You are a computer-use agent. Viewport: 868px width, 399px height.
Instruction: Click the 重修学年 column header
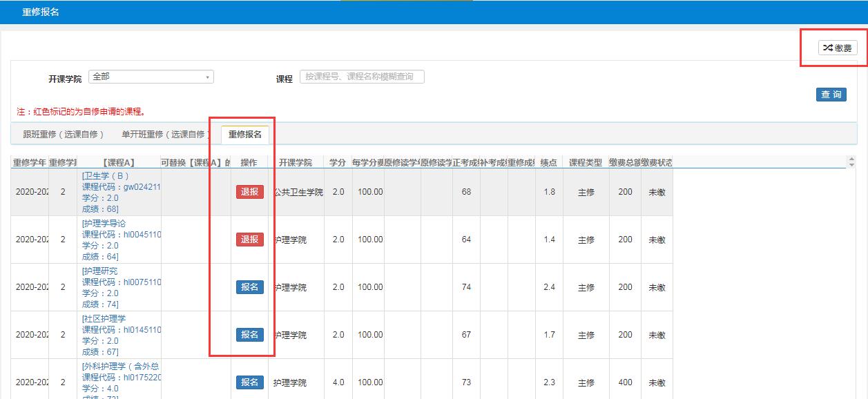30,163
